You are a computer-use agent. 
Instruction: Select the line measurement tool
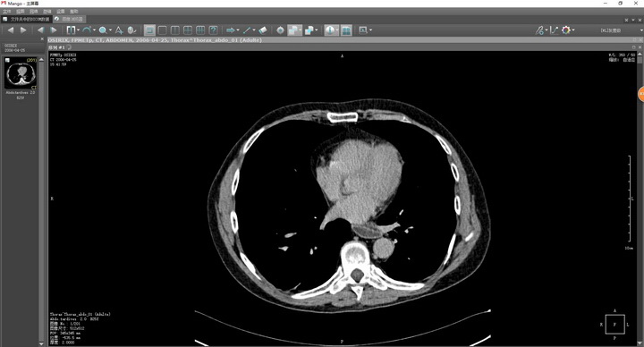247,30
